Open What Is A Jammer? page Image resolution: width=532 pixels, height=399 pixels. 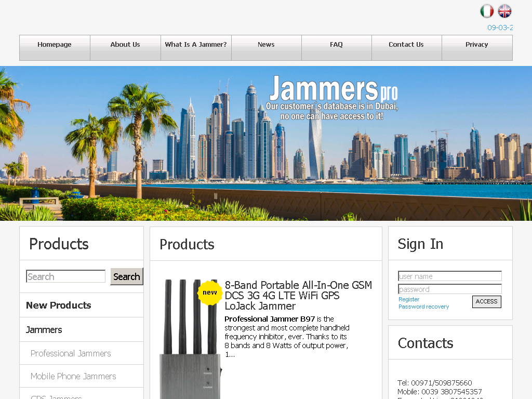click(x=196, y=48)
